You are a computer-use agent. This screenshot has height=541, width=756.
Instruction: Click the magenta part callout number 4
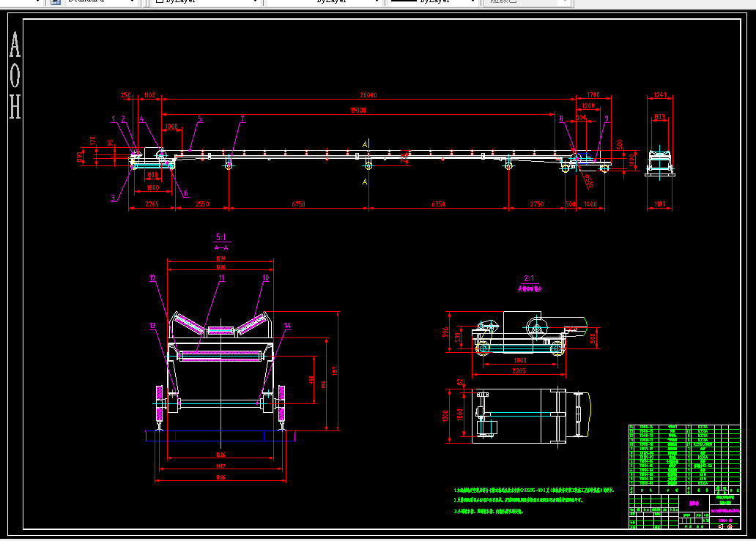click(141, 119)
